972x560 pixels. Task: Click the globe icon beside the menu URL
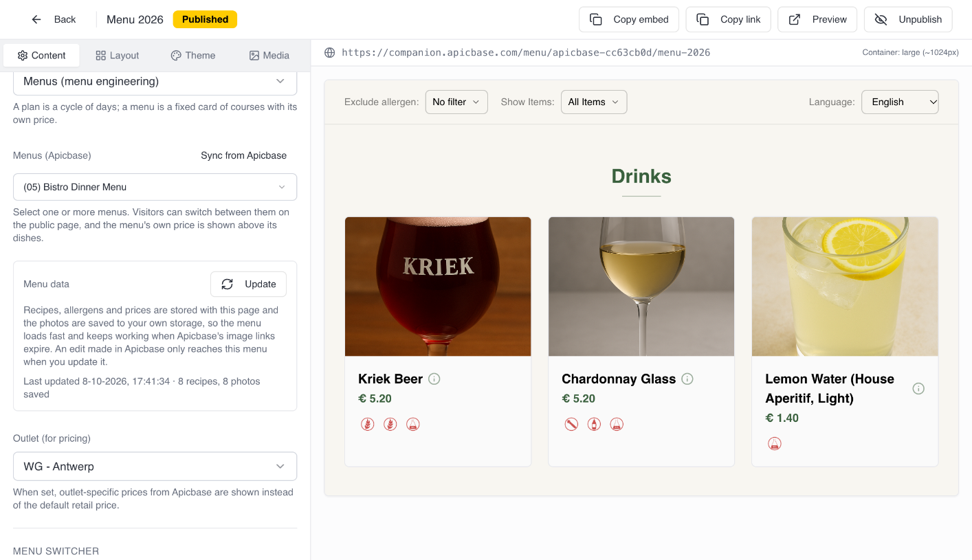[x=330, y=52]
